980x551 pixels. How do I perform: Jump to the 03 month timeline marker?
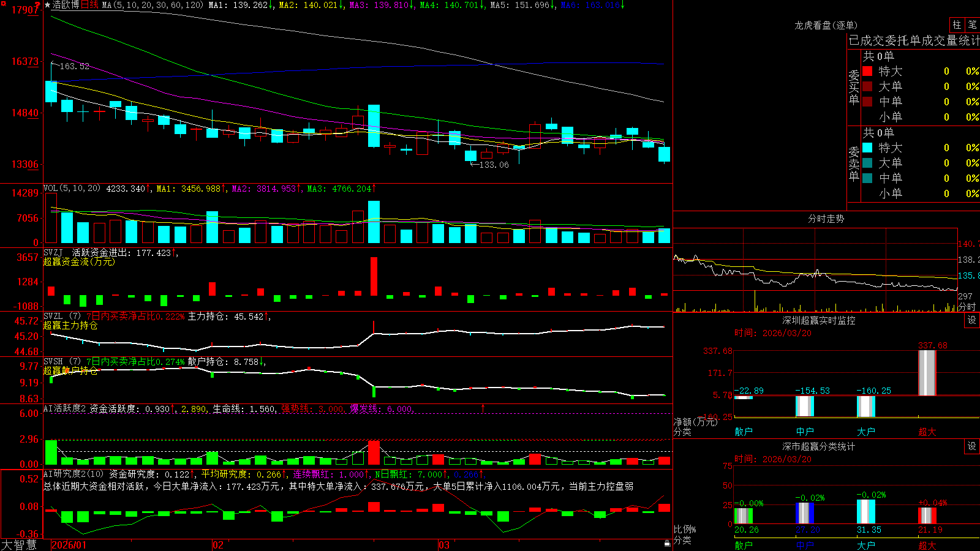click(x=444, y=545)
